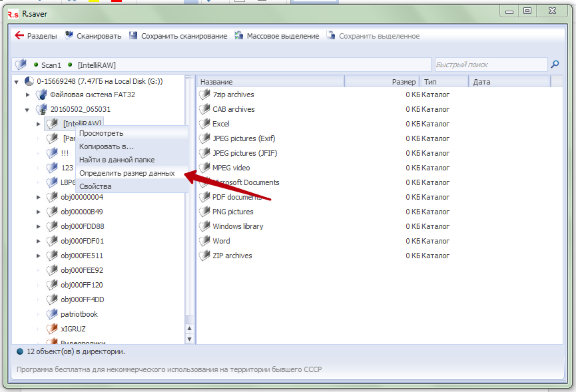Sort by the Название column header
Image resolution: width=576 pixels, height=392 pixels.
(x=271, y=81)
